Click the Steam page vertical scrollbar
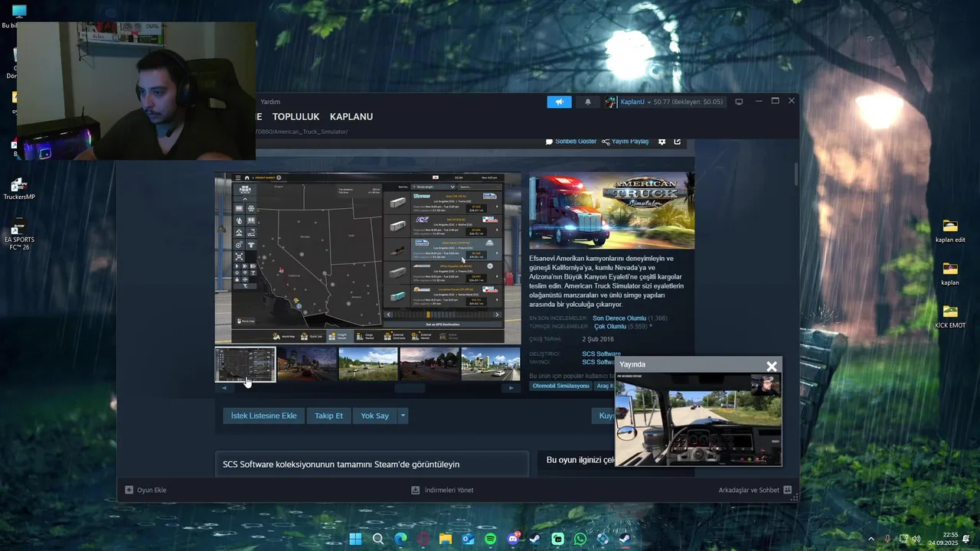980x551 pixels. click(x=796, y=174)
